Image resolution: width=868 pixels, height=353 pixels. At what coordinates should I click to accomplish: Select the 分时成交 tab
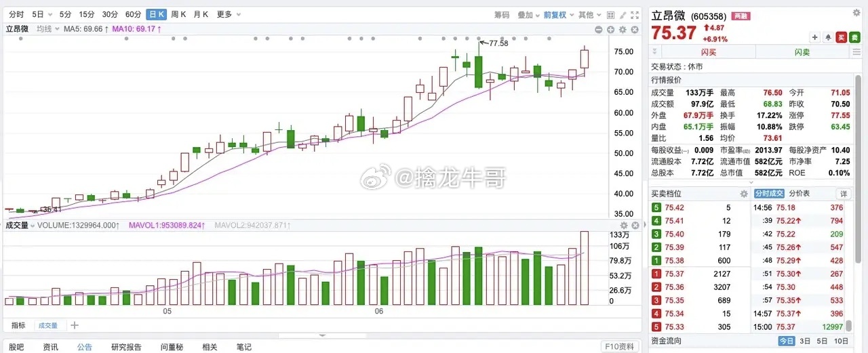tap(769, 194)
